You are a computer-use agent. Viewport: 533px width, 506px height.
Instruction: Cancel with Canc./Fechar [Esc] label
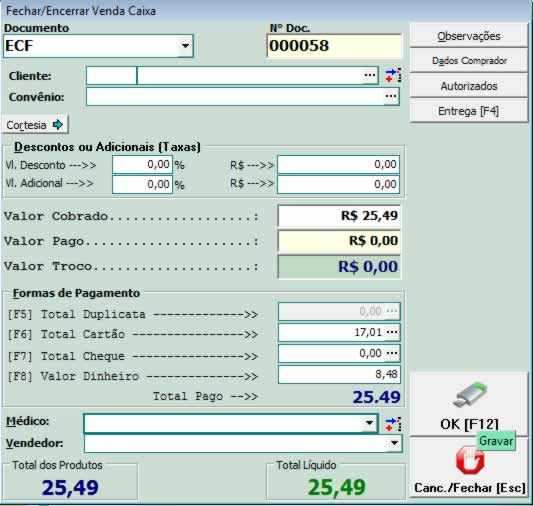coord(469,488)
